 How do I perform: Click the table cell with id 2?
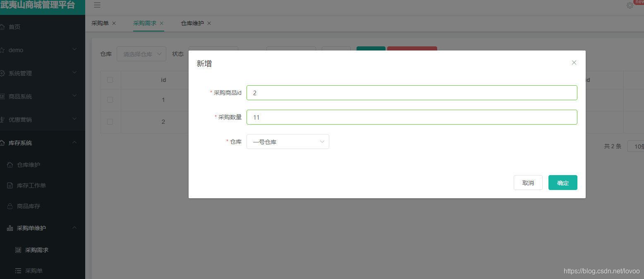click(163, 122)
